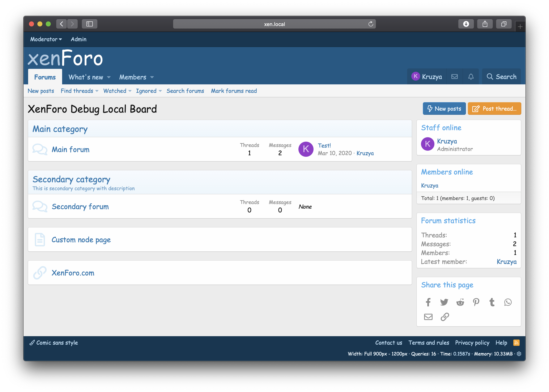Toggle Safari sidebar button
This screenshot has width=549, height=392.
coord(90,24)
